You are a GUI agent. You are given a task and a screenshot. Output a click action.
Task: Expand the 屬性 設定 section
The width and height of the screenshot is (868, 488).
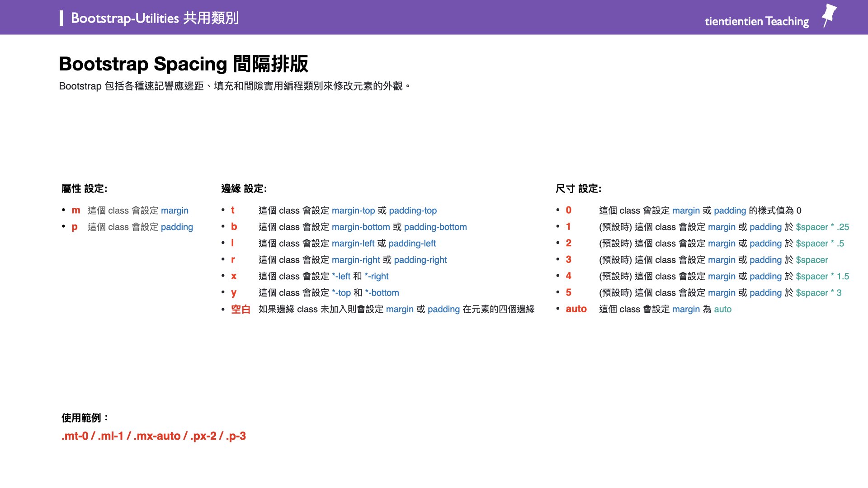[85, 188]
